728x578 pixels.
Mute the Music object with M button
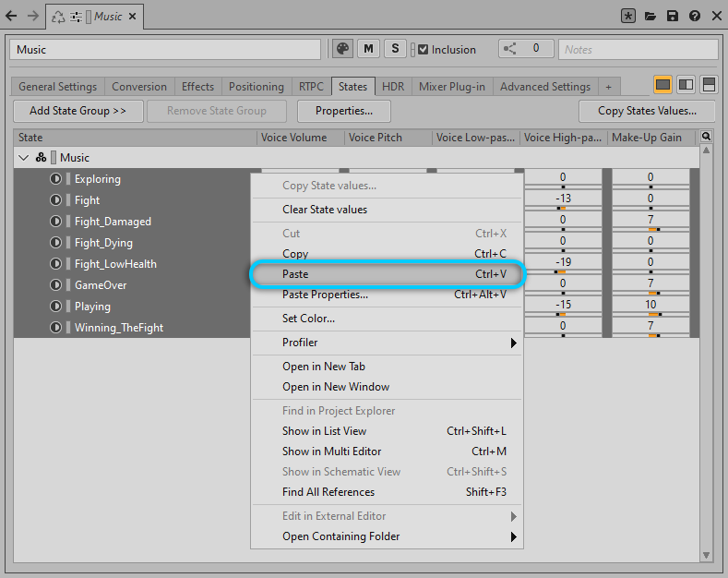pyautogui.click(x=369, y=49)
